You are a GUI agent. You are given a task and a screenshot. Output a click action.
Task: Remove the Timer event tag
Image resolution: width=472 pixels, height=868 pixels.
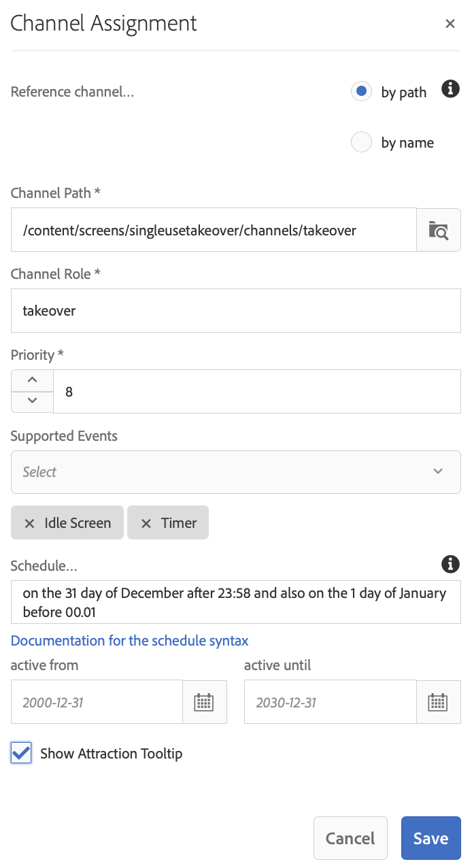tap(146, 523)
